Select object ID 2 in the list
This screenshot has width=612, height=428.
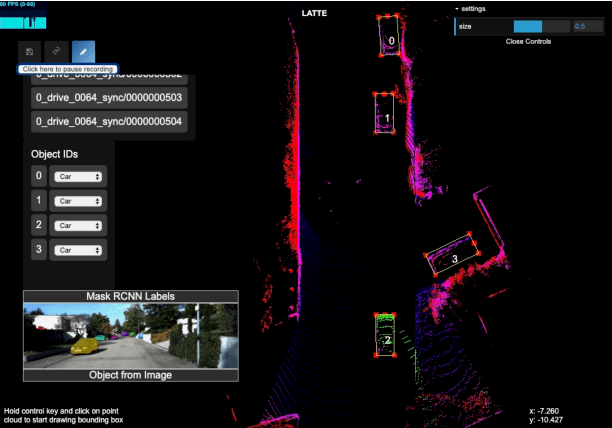point(39,225)
